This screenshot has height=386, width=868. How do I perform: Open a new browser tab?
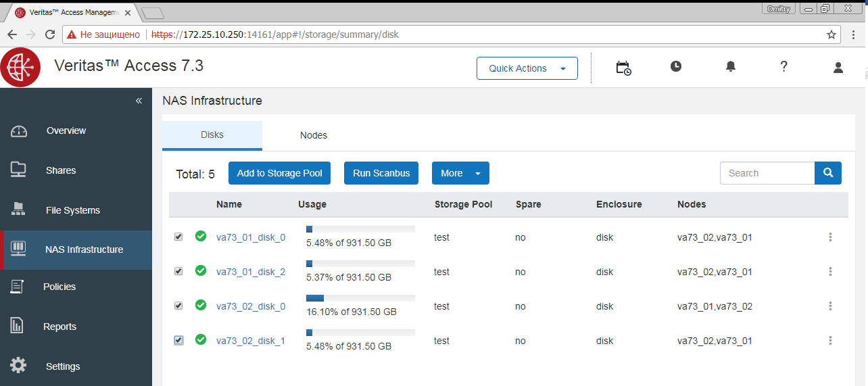[153, 12]
